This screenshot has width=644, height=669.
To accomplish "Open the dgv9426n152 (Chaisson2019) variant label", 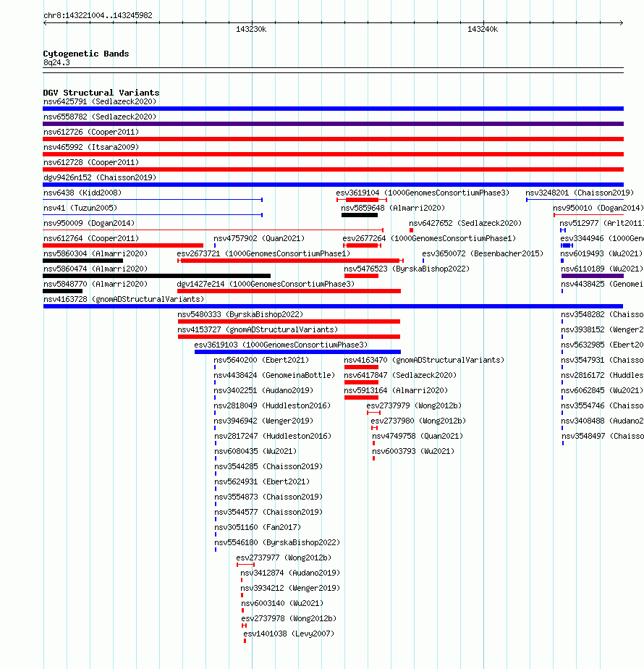I will pyautogui.click(x=100, y=177).
